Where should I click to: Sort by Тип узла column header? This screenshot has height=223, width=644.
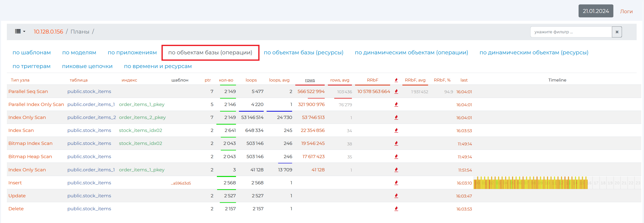coord(20,80)
